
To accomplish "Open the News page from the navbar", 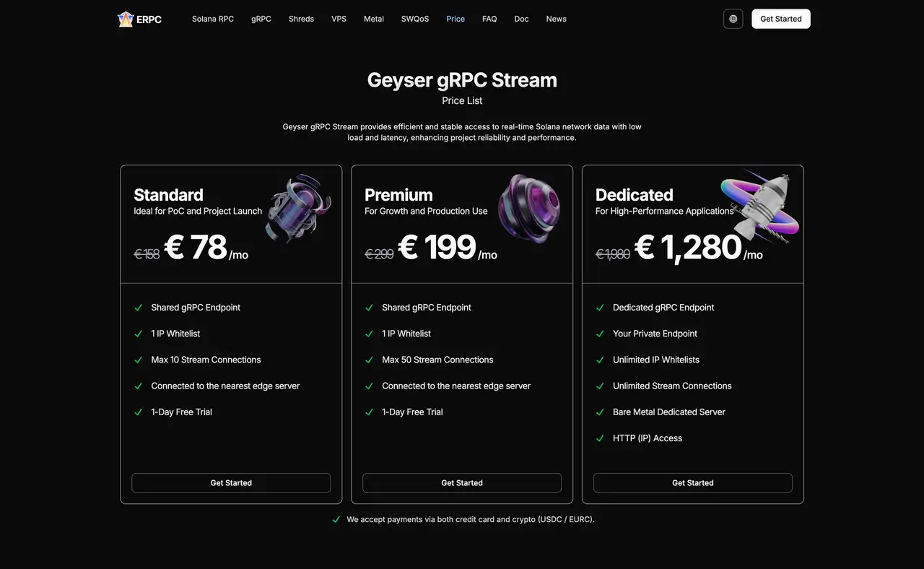I will [x=556, y=19].
